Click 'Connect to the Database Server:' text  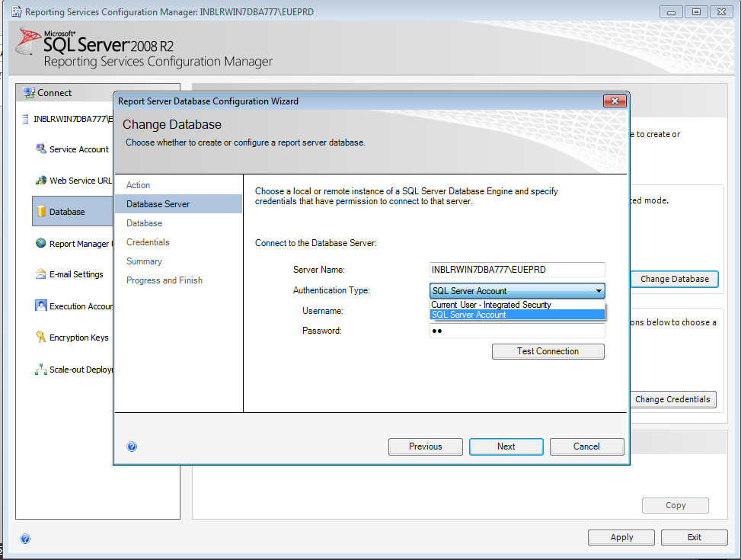coord(316,243)
